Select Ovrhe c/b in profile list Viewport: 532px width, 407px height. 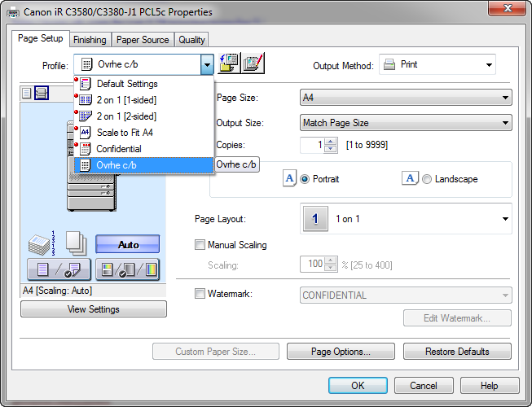[144, 165]
